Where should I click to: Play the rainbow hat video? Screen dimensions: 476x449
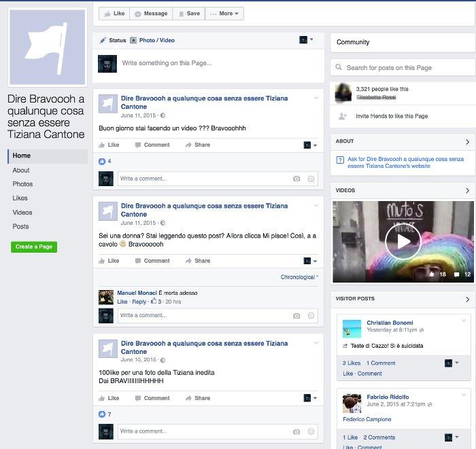pyautogui.click(x=403, y=241)
